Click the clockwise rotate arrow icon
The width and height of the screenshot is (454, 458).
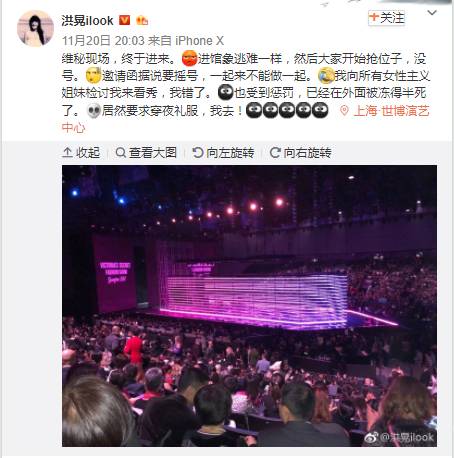275,153
